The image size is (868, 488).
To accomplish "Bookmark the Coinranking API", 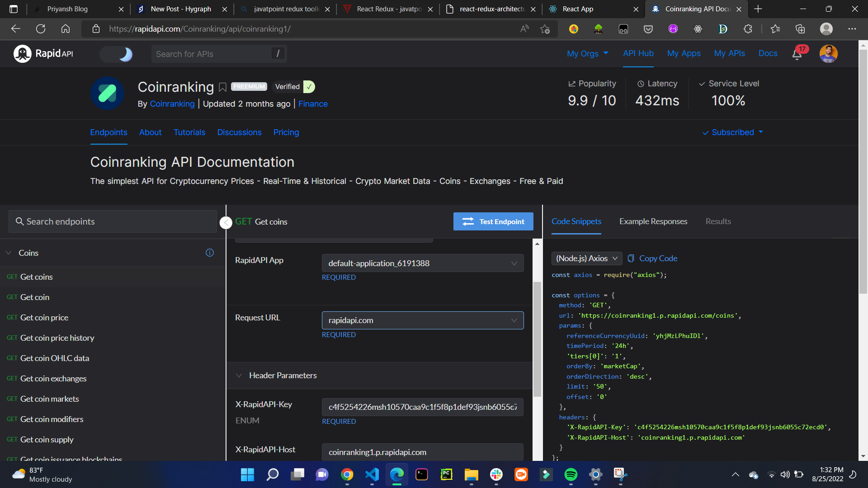I will (222, 87).
